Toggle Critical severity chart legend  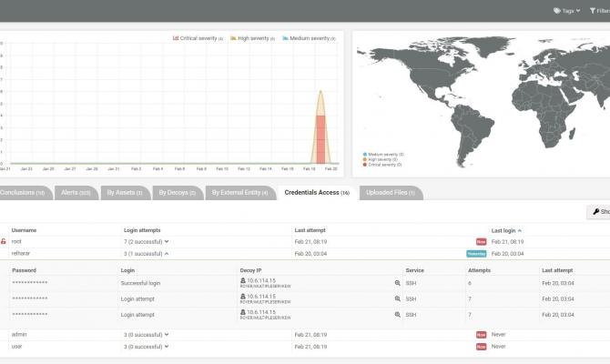coord(198,38)
